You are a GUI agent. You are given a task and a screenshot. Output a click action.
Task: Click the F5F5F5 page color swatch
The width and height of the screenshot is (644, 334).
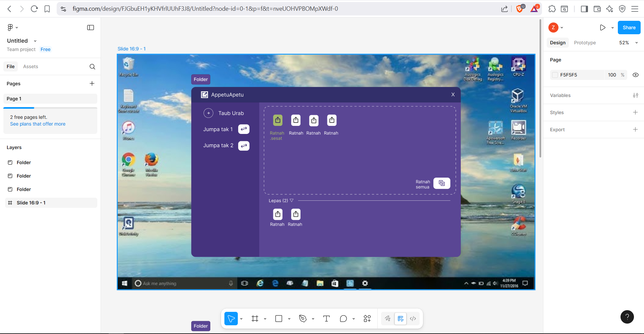click(555, 75)
